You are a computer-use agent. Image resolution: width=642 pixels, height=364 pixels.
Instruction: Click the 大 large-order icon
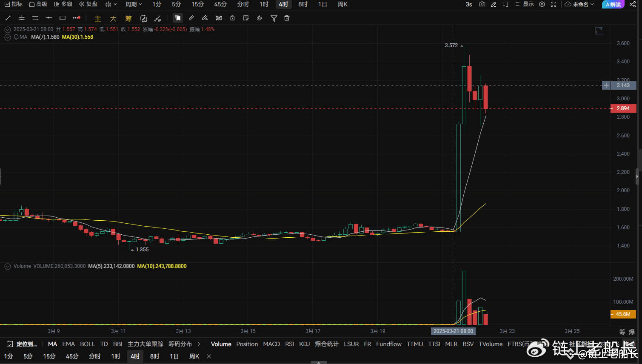(x=113, y=19)
